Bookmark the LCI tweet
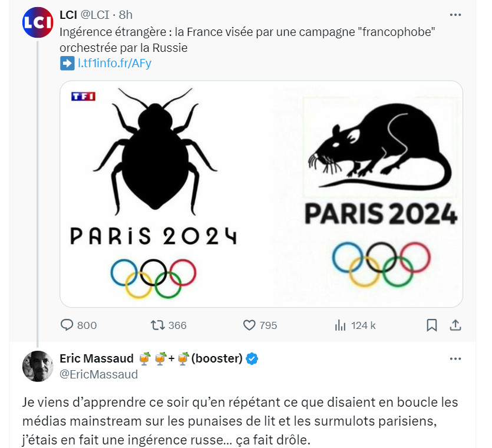This screenshot has width=492, height=448. [431, 325]
